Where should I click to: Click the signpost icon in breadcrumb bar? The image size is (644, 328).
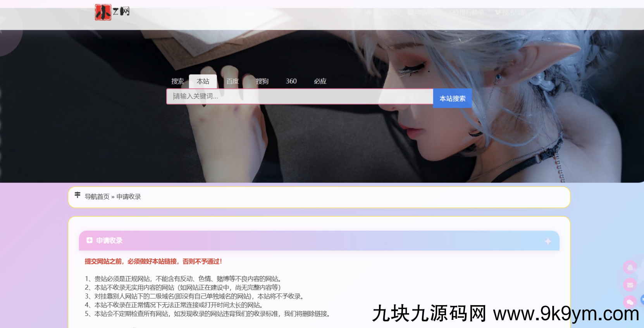77,195
